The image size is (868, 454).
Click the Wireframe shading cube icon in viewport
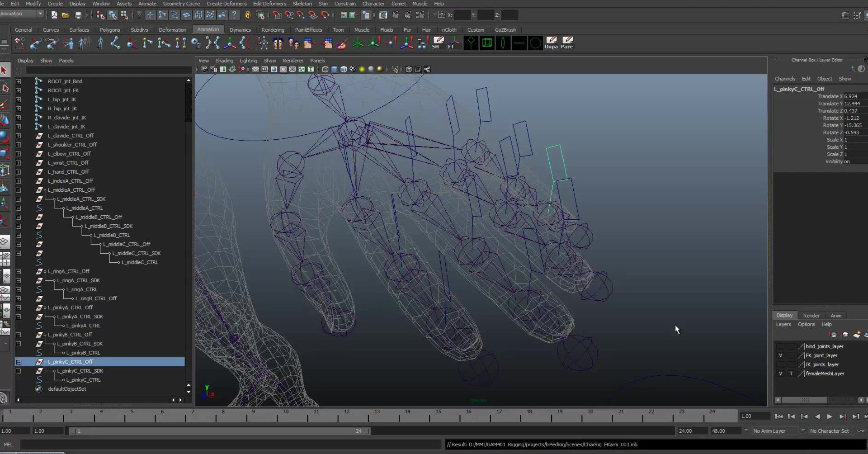click(x=325, y=69)
